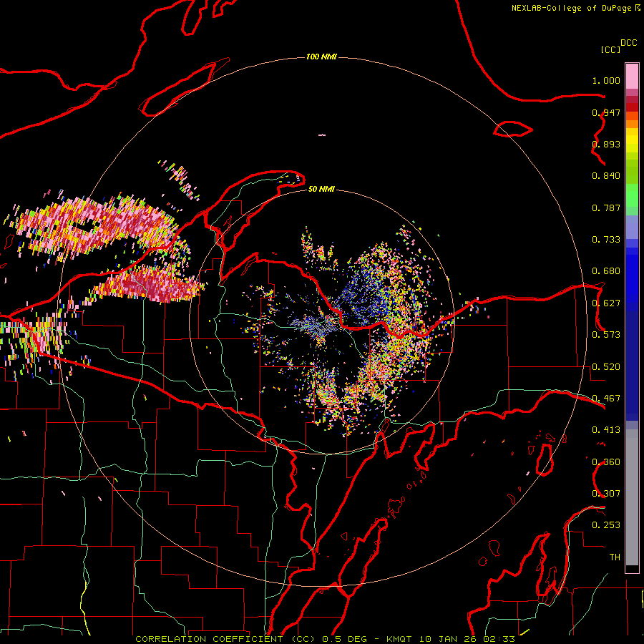Image resolution: width=644 pixels, height=644 pixels.
Task: Select the 0.840 color scale value
Action: tap(606, 176)
